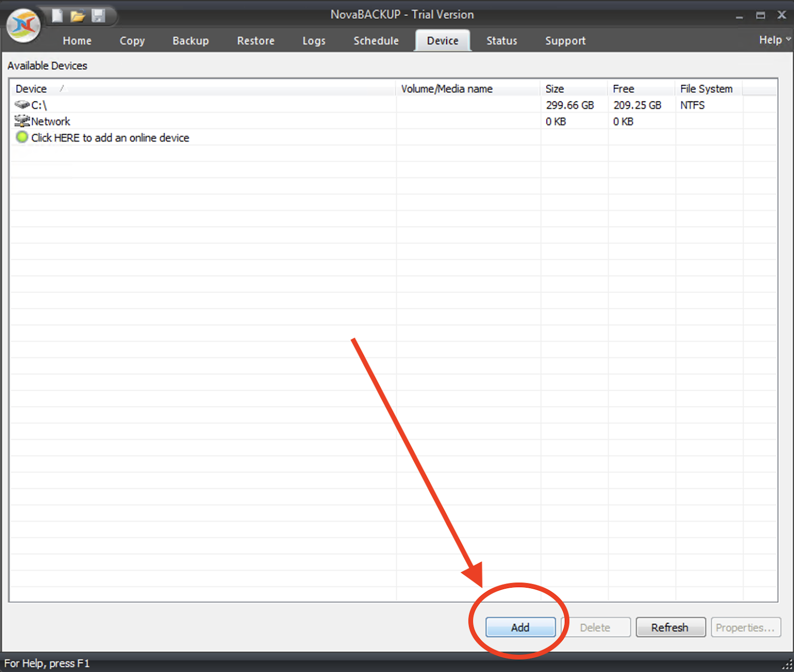Switch to the Backup tab
This screenshot has width=794, height=672.
pyautogui.click(x=191, y=41)
